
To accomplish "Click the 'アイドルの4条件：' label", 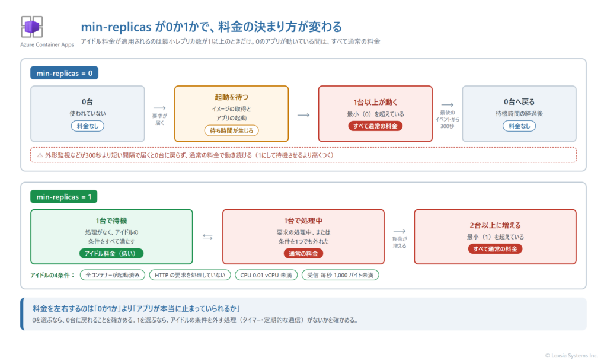I will tap(53, 275).
